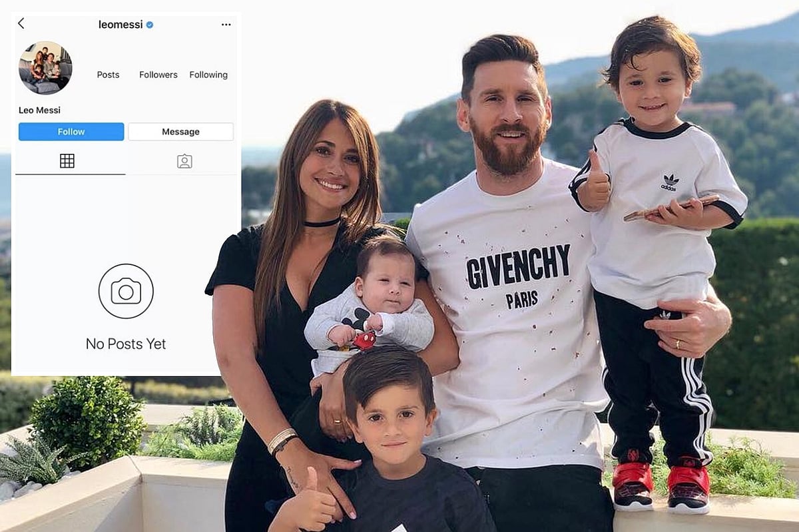The image size is (799, 532).
Task: Click the circled camera icon
Action: pyautogui.click(x=126, y=291)
